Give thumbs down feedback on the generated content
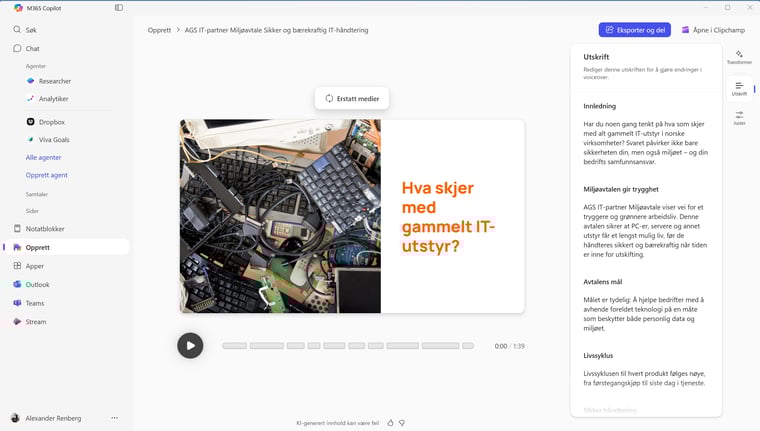The height and width of the screenshot is (431, 760). click(402, 423)
